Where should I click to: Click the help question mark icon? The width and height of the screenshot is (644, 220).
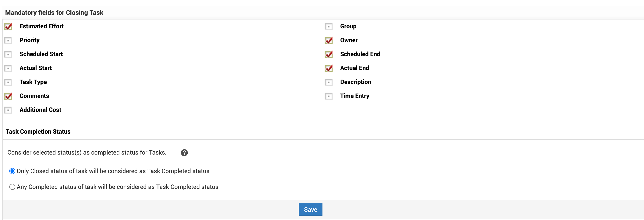pos(184,152)
